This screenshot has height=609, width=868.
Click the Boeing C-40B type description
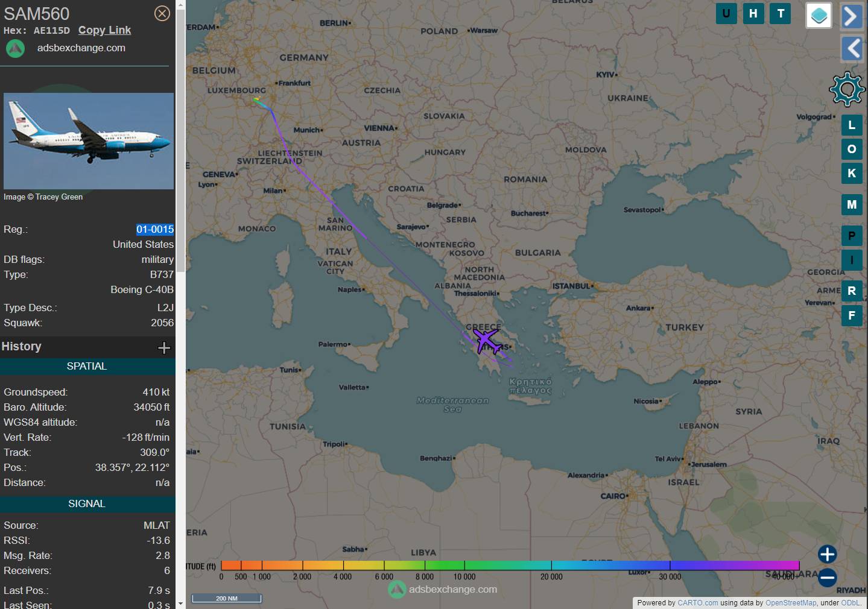pos(142,289)
